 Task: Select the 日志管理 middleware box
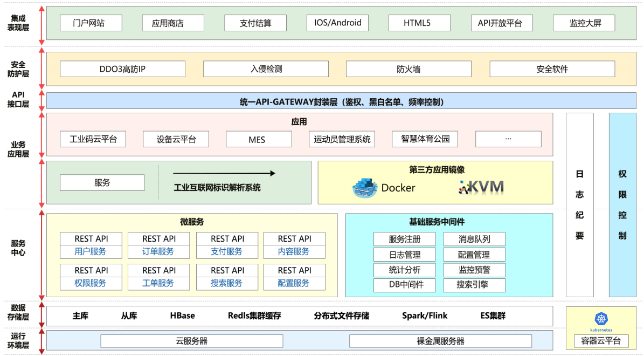pos(405,255)
